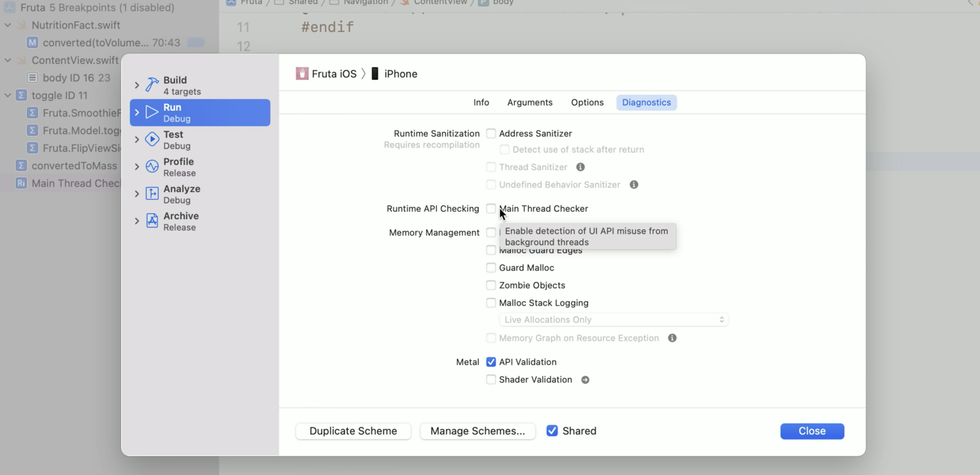The image size is (980, 475).
Task: Click Memory Graph on Resource Exception info icon
Action: (672, 338)
